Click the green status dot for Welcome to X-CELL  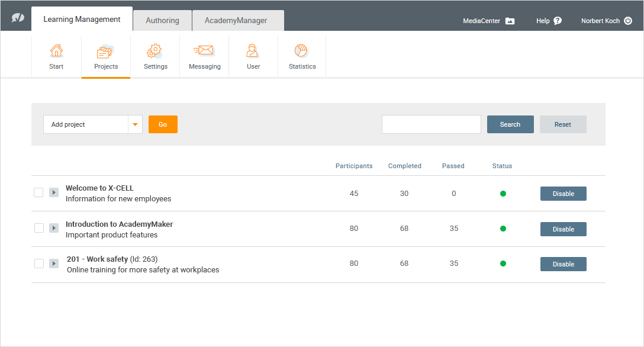pyautogui.click(x=503, y=193)
